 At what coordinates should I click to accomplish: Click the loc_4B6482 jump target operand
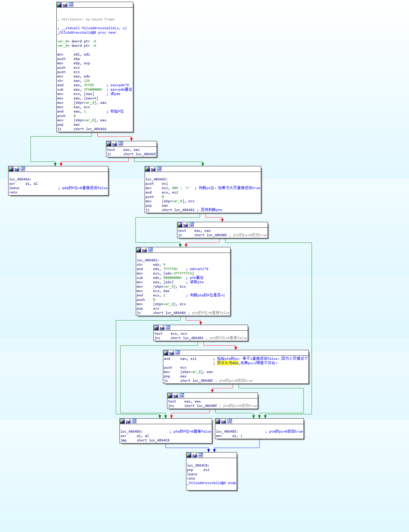[x=184, y=210]
